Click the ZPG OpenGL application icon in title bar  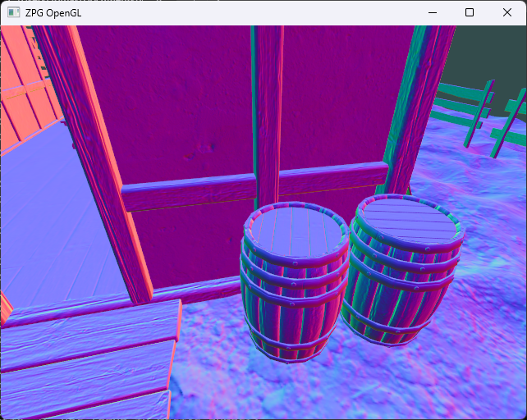[14, 13]
